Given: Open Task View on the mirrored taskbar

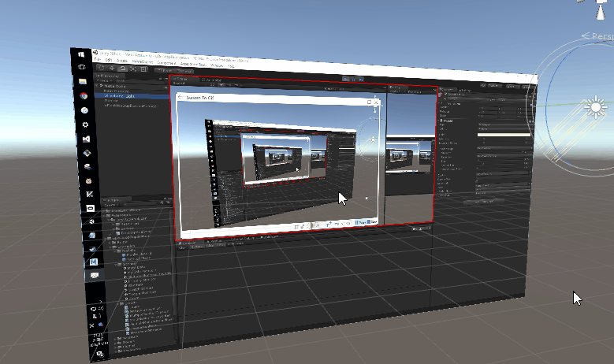Looking at the screenshot, I should coord(81,67).
